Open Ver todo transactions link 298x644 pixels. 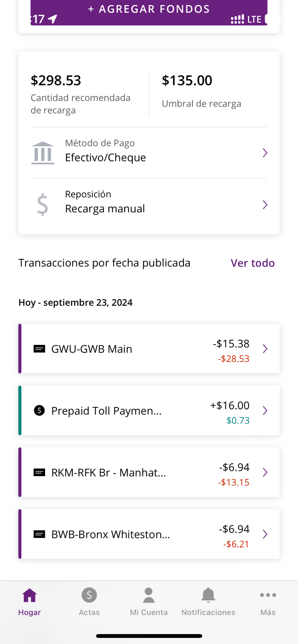(x=253, y=263)
